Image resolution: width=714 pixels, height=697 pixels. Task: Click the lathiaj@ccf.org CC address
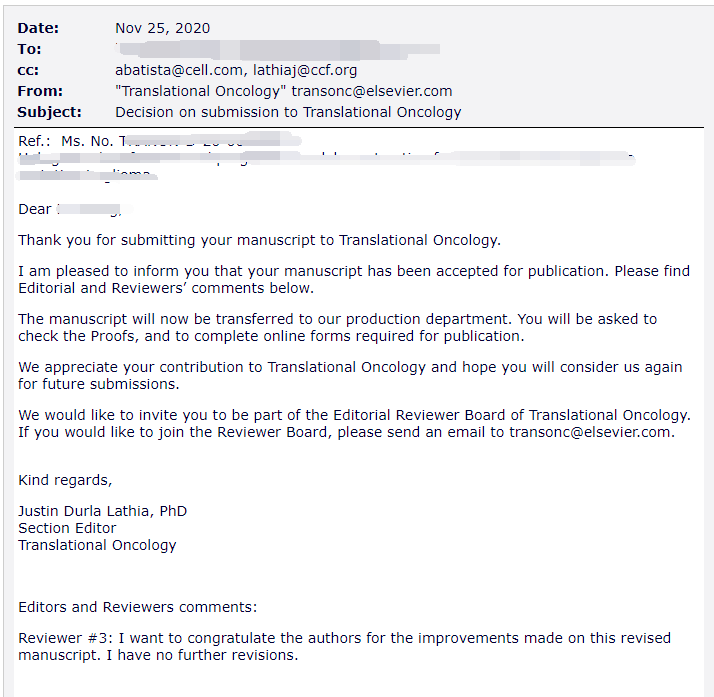(x=305, y=70)
